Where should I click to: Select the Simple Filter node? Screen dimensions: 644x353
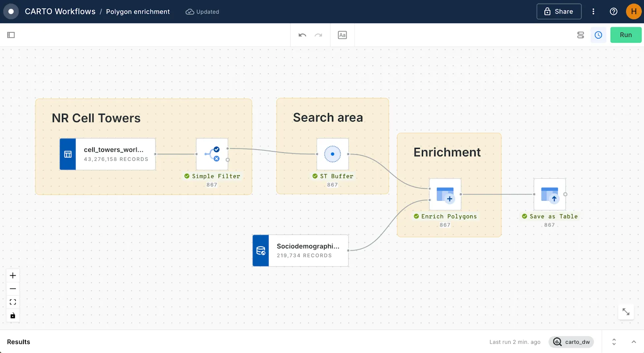coord(212,154)
